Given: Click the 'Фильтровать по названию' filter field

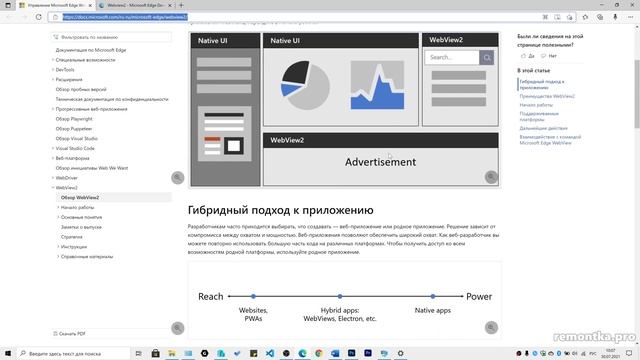Looking at the screenshot, I should pyautogui.click(x=111, y=37).
